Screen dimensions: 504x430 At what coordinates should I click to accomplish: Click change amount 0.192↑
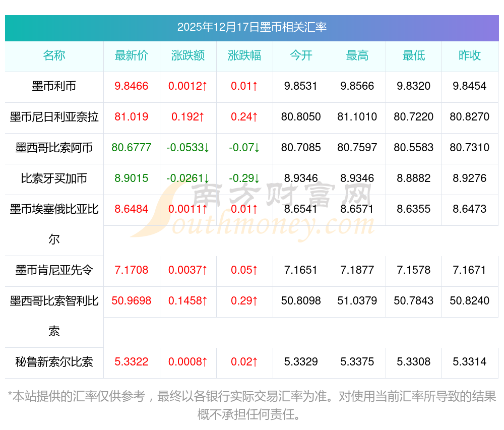(187, 116)
